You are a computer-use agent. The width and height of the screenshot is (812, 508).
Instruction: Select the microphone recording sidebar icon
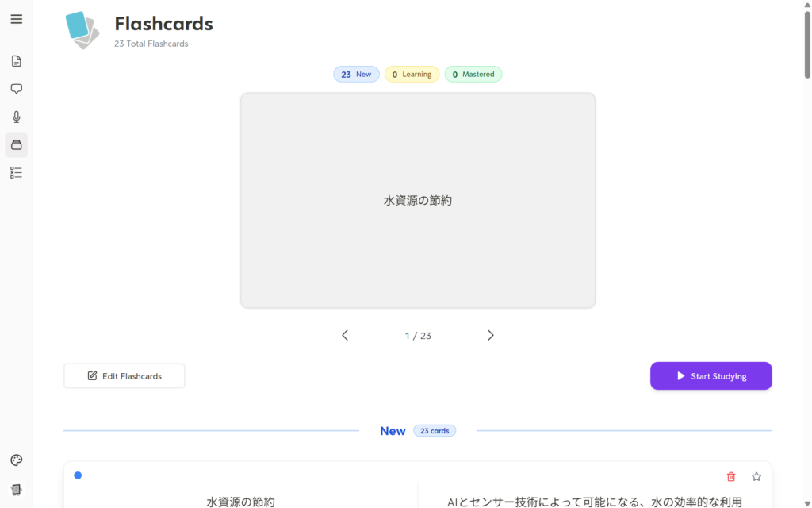[x=16, y=117]
